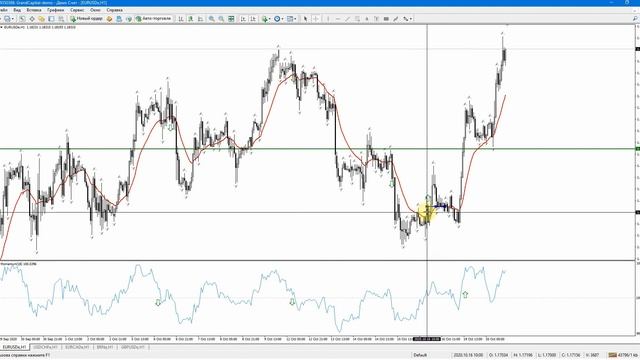Switch chart to bar chart
Image resolution: width=640 pixels, height=360 pixels.
(181, 19)
